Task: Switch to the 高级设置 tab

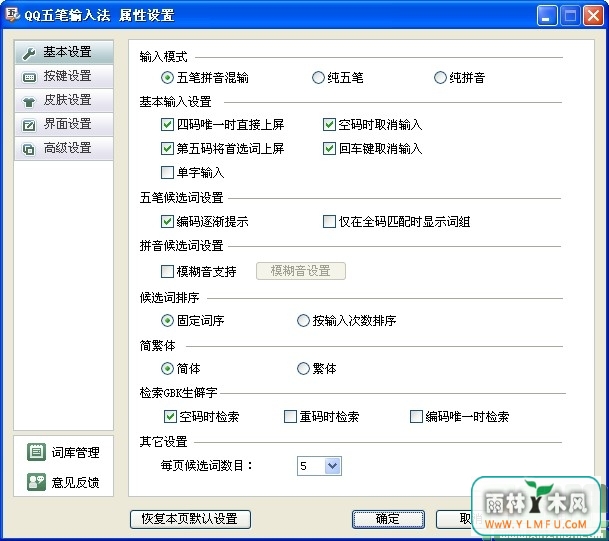Action: [64, 148]
